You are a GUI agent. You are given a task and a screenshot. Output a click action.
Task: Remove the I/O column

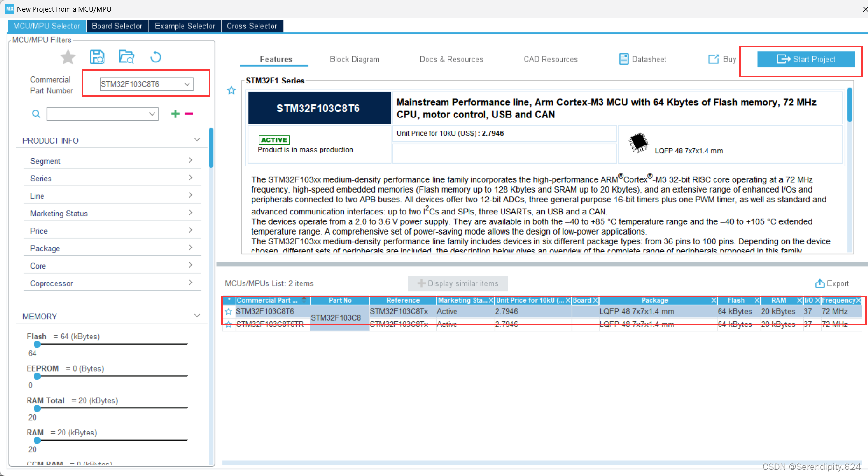(x=818, y=301)
